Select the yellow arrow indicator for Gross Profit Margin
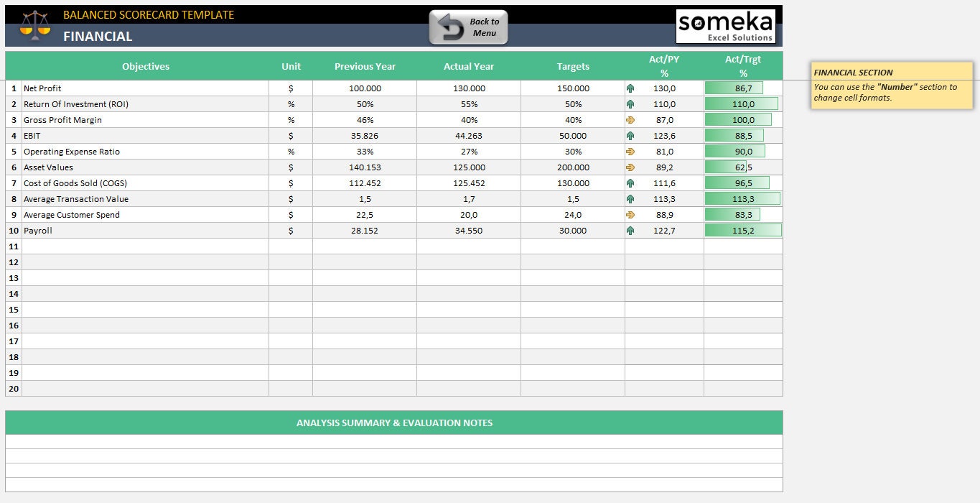Image resolution: width=980 pixels, height=503 pixels. pyautogui.click(x=630, y=119)
